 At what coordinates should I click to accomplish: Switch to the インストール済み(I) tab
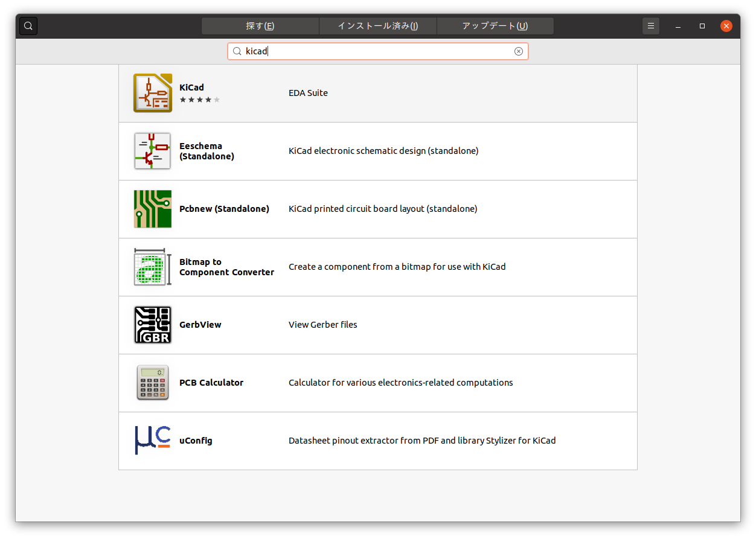(378, 26)
